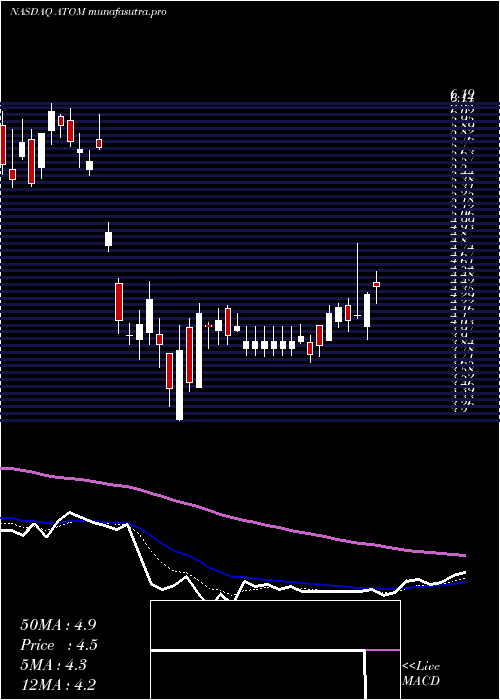Click the isolated white gap-down candle
This screenshot has height=700, width=500.
(x=108, y=238)
